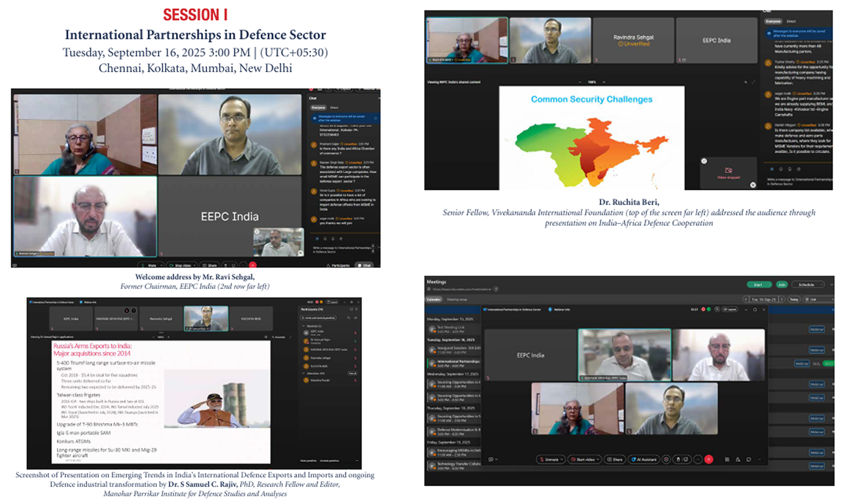The width and height of the screenshot is (853, 504).
Task: Click the next day arrow beside date field
Action: click(x=781, y=299)
